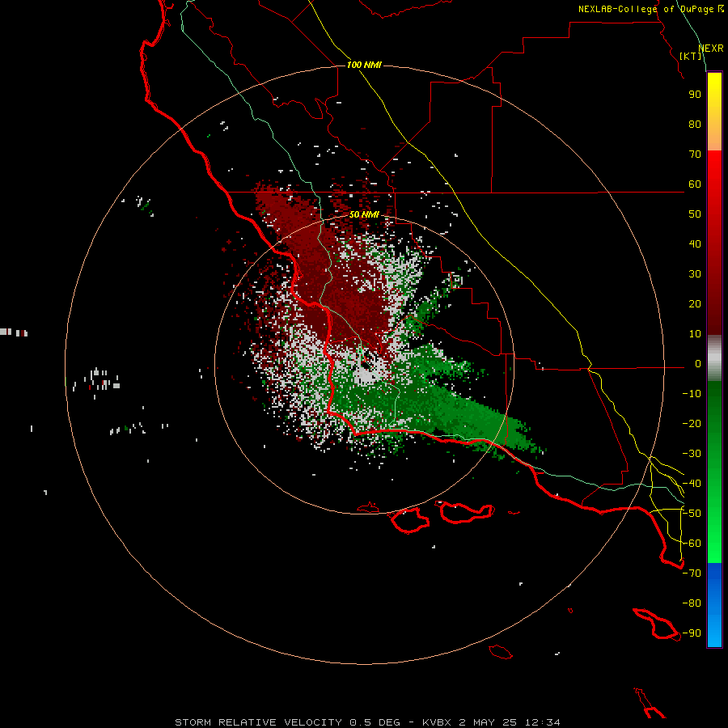Image resolution: width=728 pixels, height=728 pixels.
Task: Click the 30 value on the color scale
Action: tap(695, 274)
